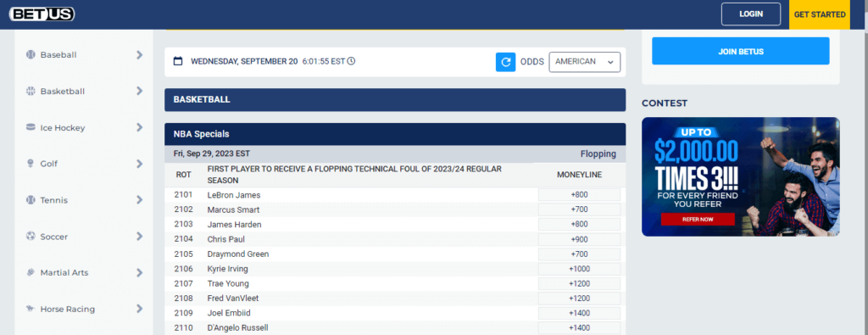Expand Basketball with its chevron arrow
The height and width of the screenshot is (335, 868).
(x=140, y=92)
